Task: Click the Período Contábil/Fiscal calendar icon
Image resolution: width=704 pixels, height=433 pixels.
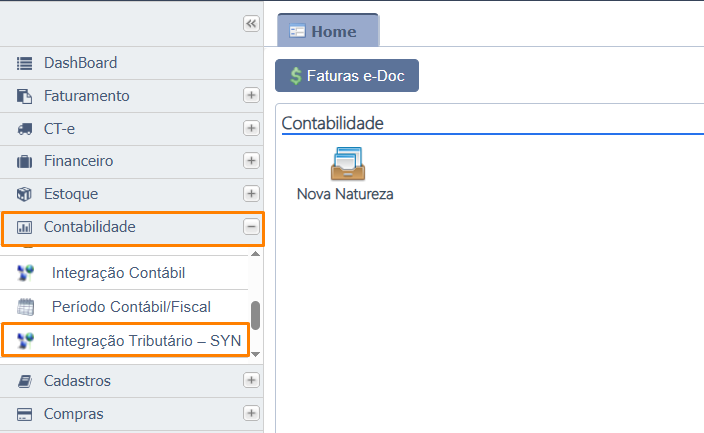Action: (27, 307)
